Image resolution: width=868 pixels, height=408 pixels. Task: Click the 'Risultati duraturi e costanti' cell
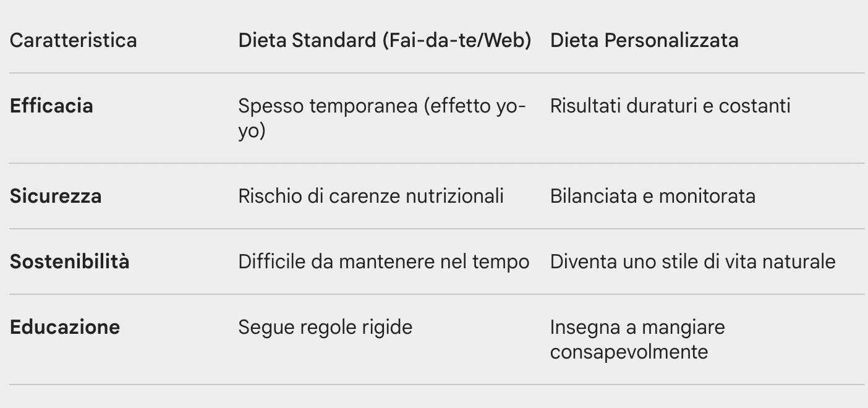pyautogui.click(x=670, y=106)
